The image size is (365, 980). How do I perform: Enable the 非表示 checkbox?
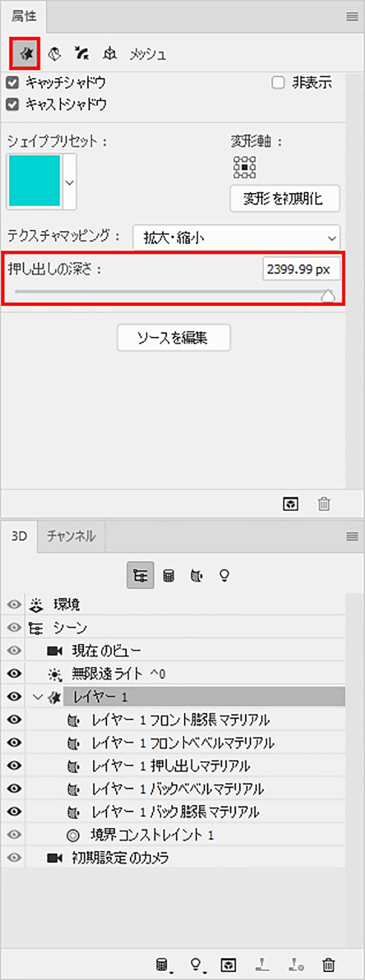point(278,83)
